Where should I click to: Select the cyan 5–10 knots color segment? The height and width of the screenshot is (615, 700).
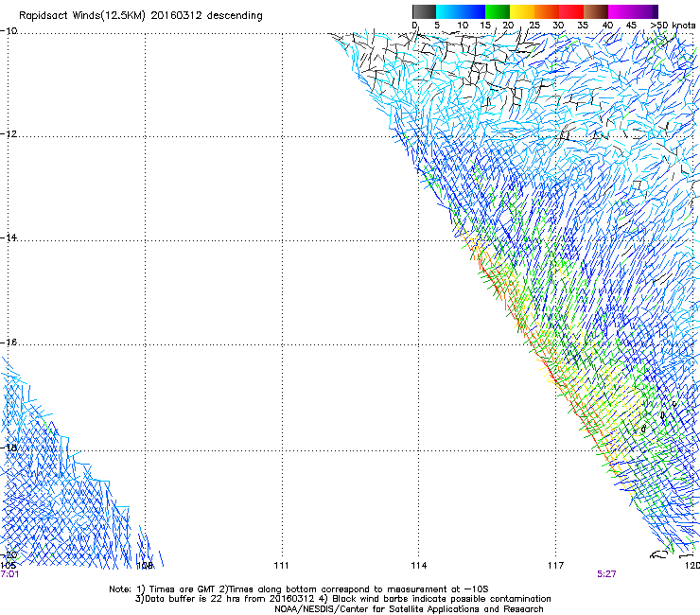click(x=448, y=11)
